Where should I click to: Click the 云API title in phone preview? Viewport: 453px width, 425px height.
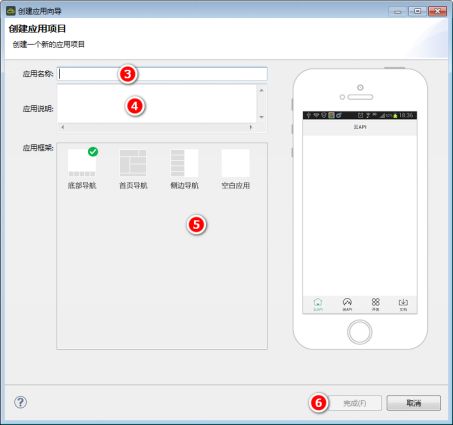[360, 127]
